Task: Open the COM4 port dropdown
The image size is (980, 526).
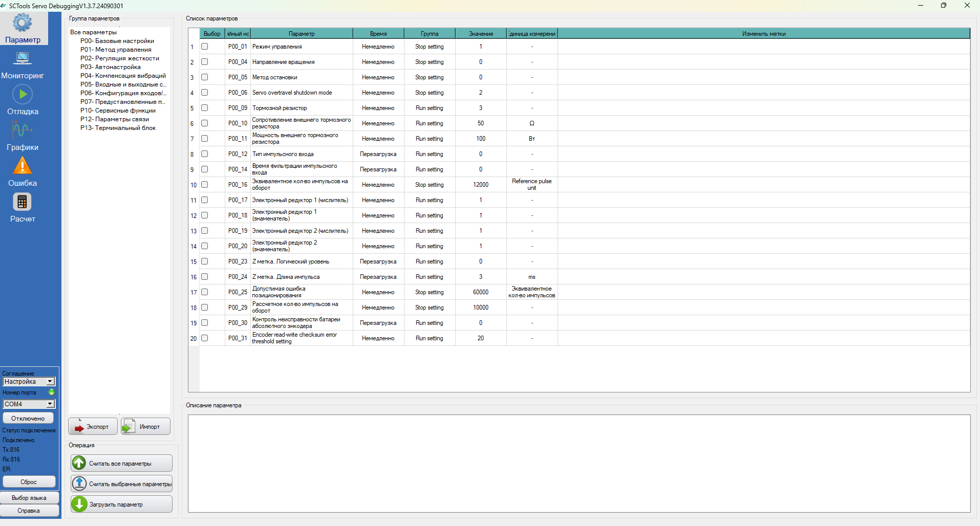Action: point(29,404)
